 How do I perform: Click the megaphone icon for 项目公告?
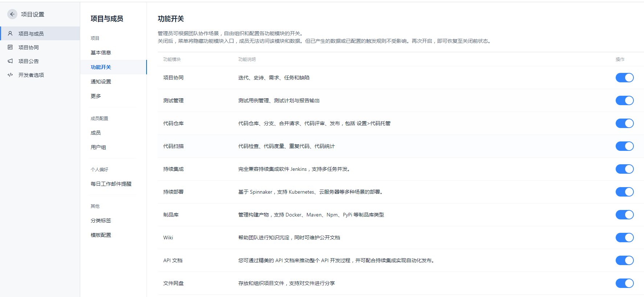(x=10, y=61)
